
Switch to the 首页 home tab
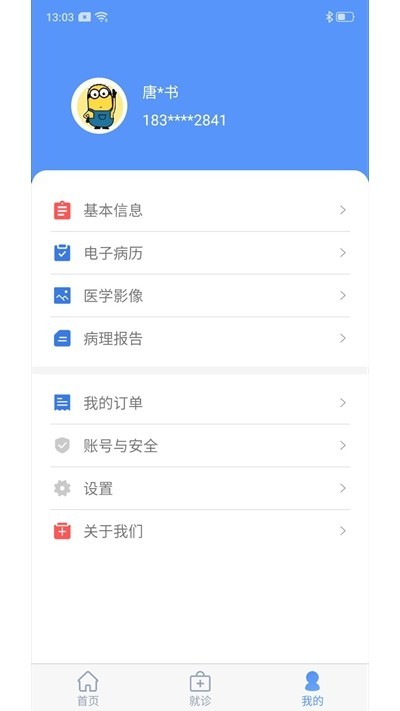point(88,688)
